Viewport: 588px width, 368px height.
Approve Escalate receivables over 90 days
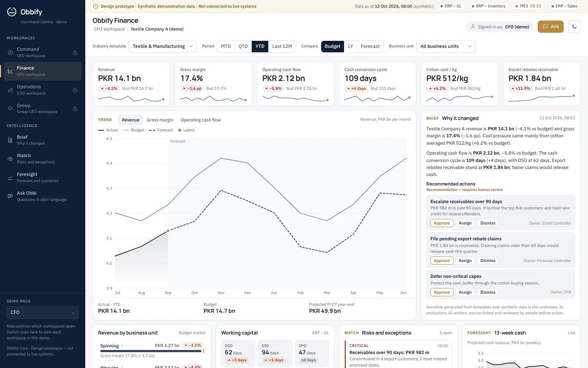pyautogui.click(x=442, y=223)
